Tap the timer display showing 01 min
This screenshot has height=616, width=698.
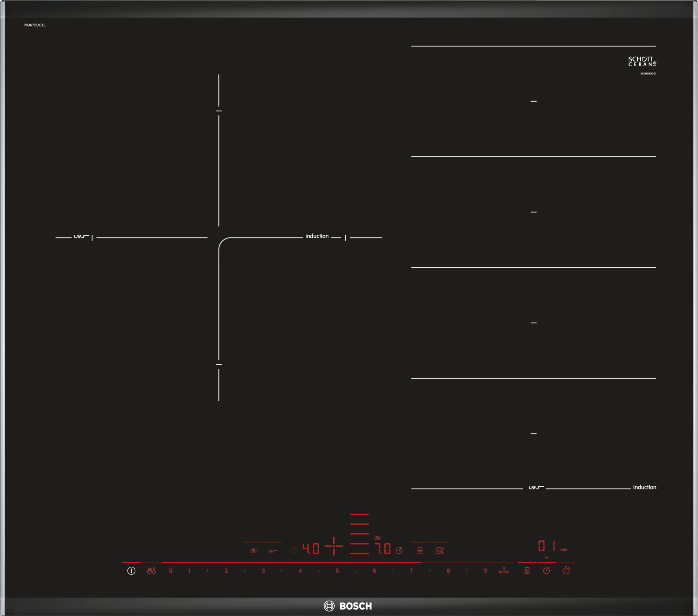coord(552,546)
